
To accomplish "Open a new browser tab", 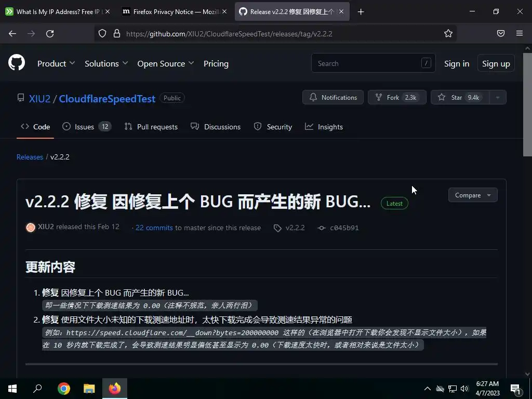I will (x=361, y=12).
